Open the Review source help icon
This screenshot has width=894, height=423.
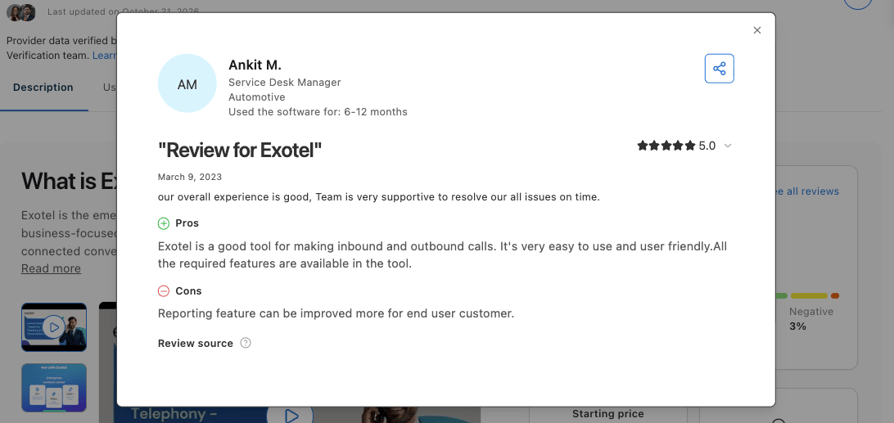point(245,343)
